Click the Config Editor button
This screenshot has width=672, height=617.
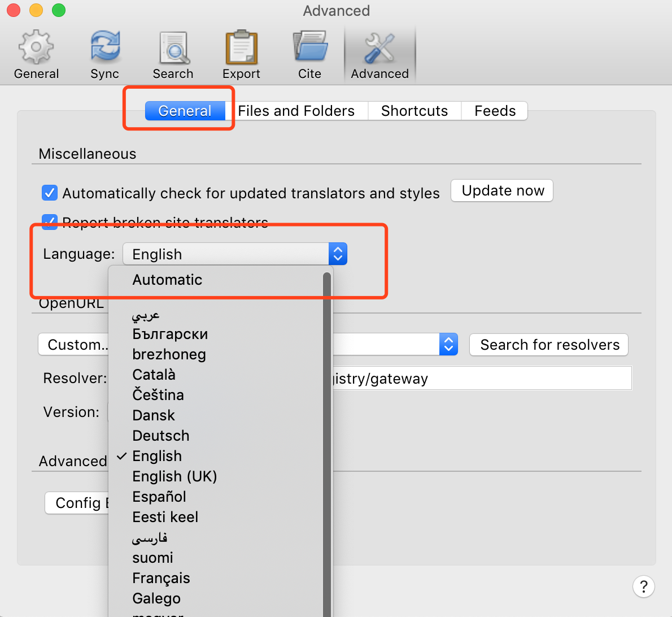77,502
